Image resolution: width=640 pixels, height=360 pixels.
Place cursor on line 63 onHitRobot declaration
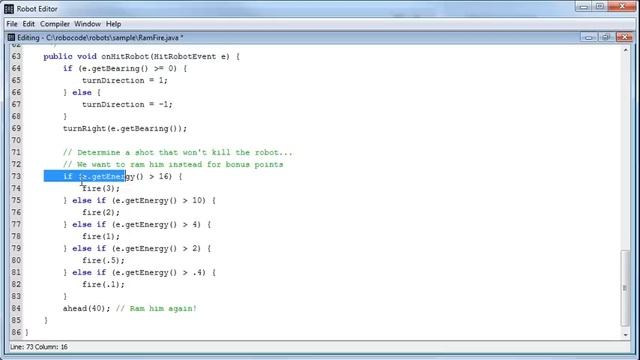[142, 56]
